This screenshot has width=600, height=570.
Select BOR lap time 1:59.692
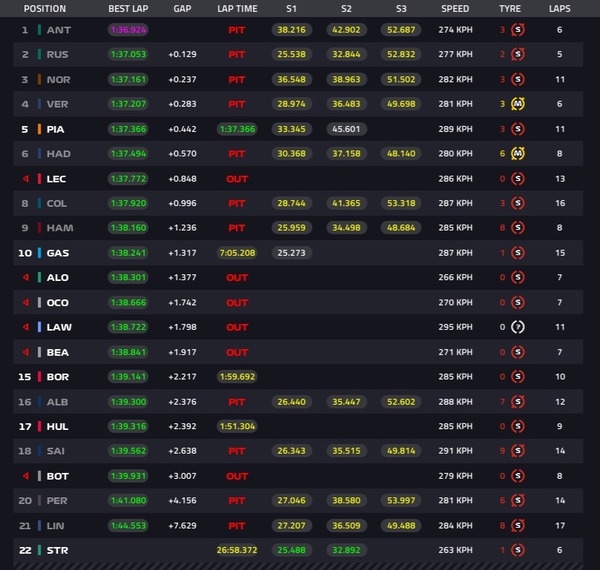[237, 377]
